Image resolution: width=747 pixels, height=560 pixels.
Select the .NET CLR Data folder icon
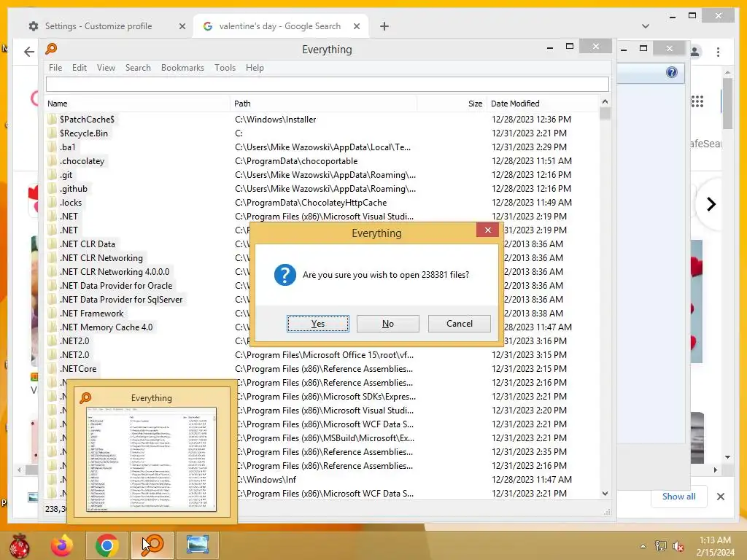point(52,244)
